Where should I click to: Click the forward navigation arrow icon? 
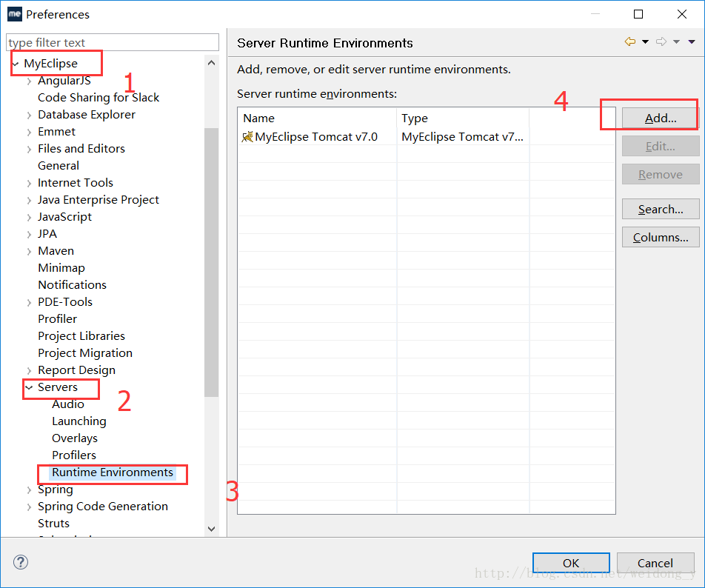coord(661,41)
